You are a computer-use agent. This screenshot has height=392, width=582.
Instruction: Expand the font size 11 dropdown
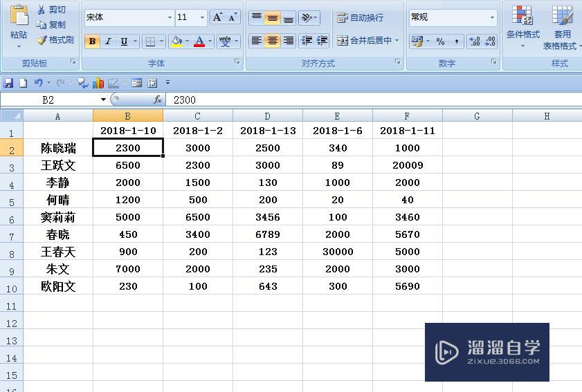(x=202, y=17)
